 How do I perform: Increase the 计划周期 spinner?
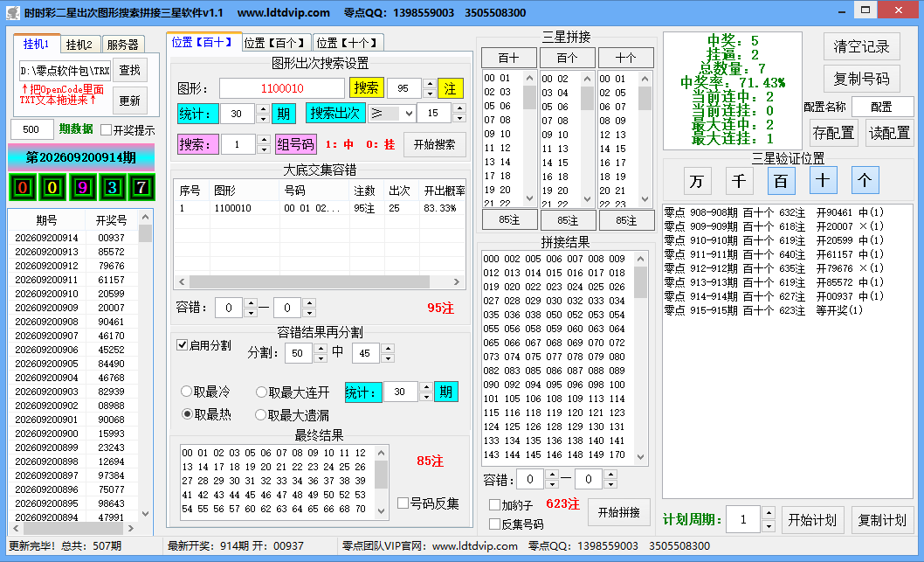pos(769,513)
